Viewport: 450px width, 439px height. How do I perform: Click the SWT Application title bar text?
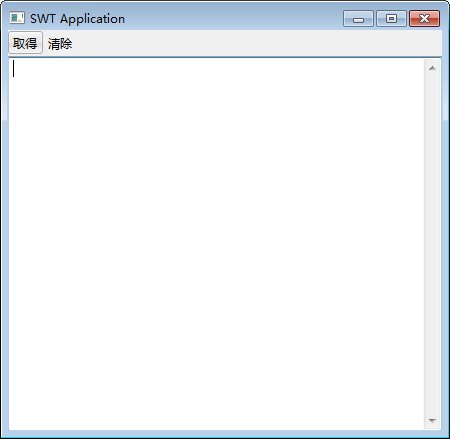point(77,19)
